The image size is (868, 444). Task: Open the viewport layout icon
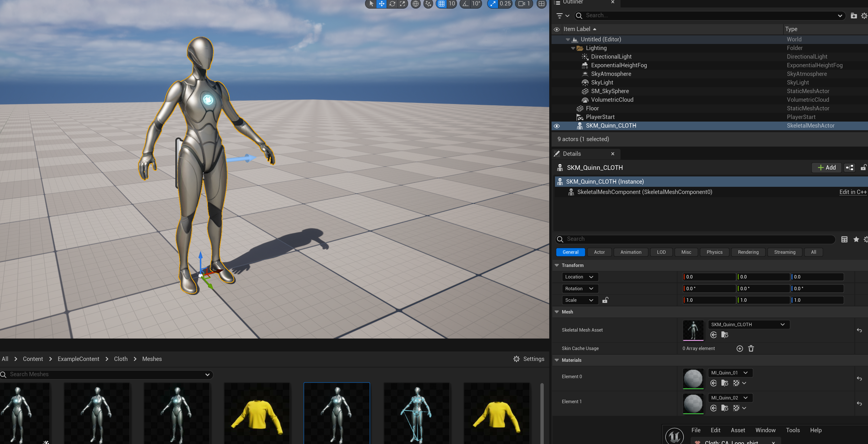[x=541, y=4]
